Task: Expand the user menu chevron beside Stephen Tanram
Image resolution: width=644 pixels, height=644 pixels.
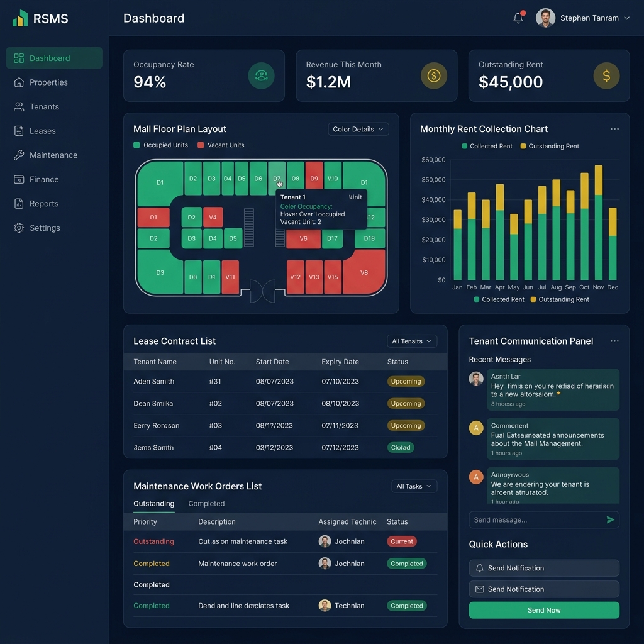Action: point(627,18)
